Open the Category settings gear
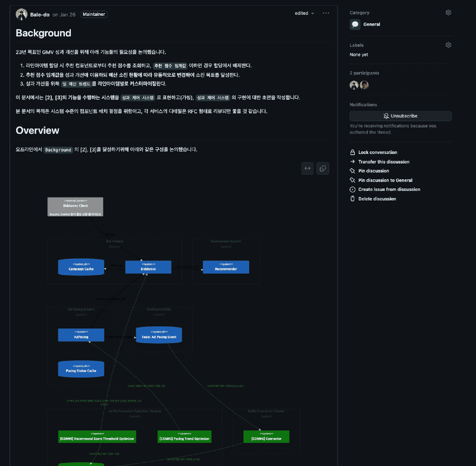The image size is (476, 466). (448, 13)
